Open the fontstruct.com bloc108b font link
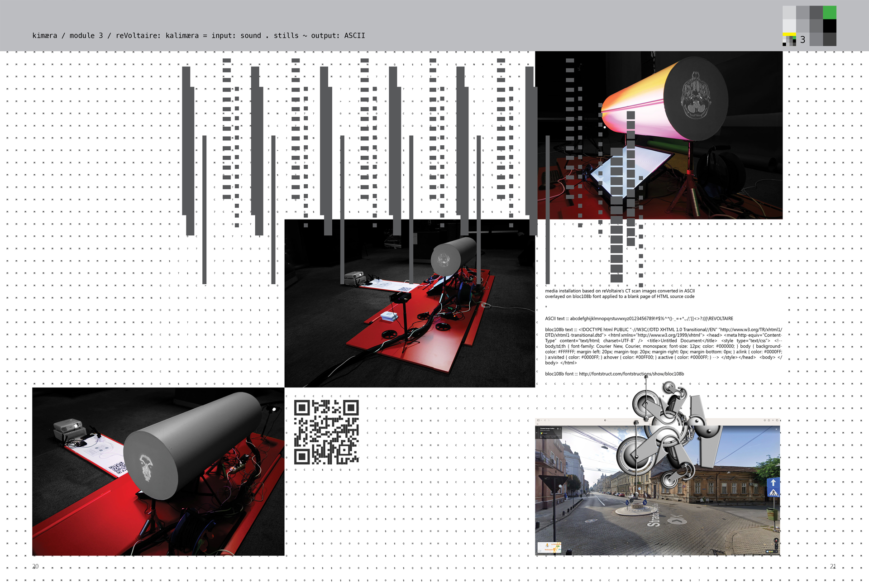 point(631,374)
